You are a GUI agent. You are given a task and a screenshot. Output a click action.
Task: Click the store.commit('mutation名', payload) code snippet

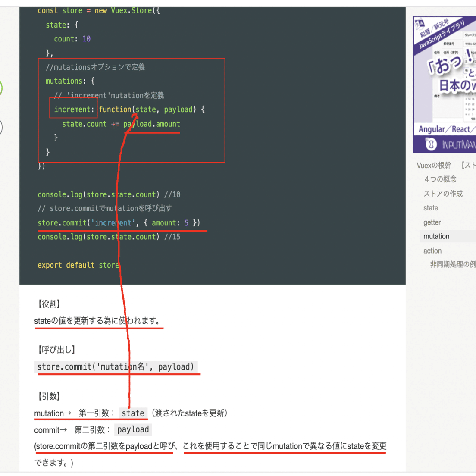116,366
